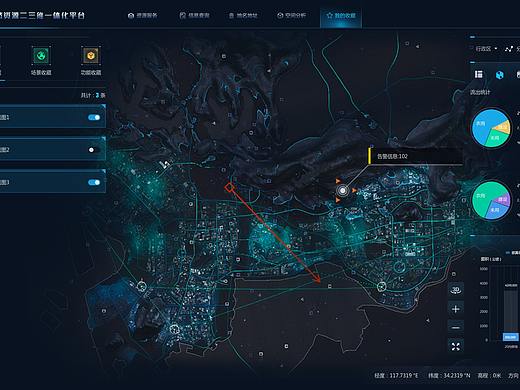Zoom out with the minus button
This screenshot has height=390, width=520.
click(x=456, y=327)
